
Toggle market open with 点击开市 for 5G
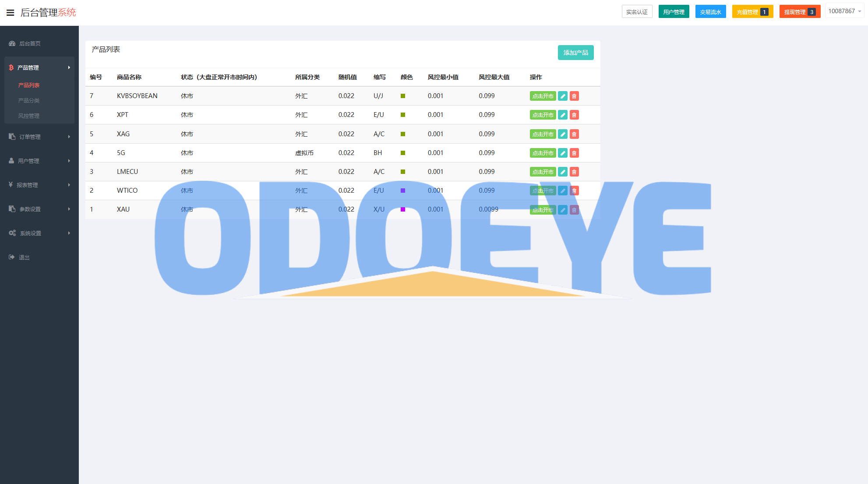click(543, 153)
